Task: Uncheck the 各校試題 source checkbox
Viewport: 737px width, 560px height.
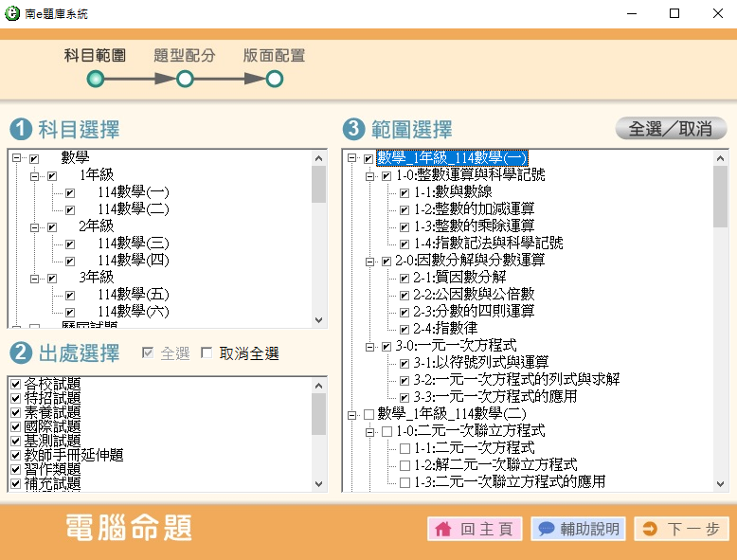Action: pos(14,384)
